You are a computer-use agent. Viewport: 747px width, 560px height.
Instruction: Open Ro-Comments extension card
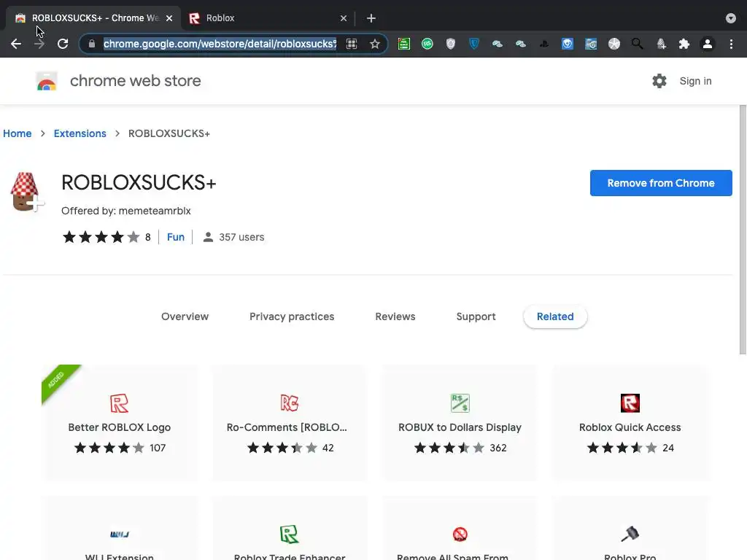[x=290, y=423]
